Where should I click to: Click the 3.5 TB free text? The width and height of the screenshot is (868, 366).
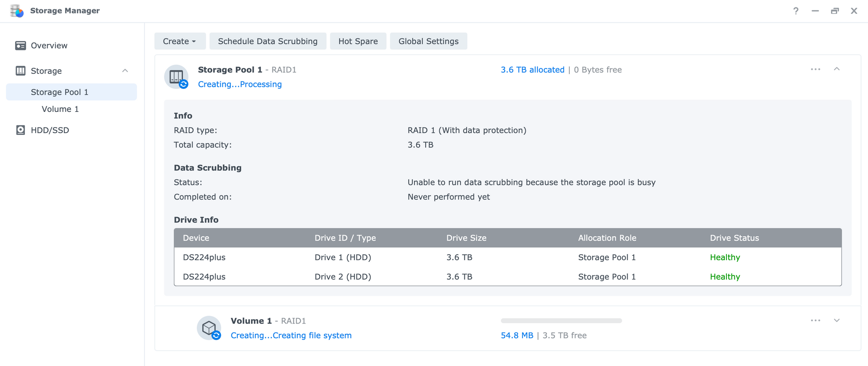click(565, 335)
